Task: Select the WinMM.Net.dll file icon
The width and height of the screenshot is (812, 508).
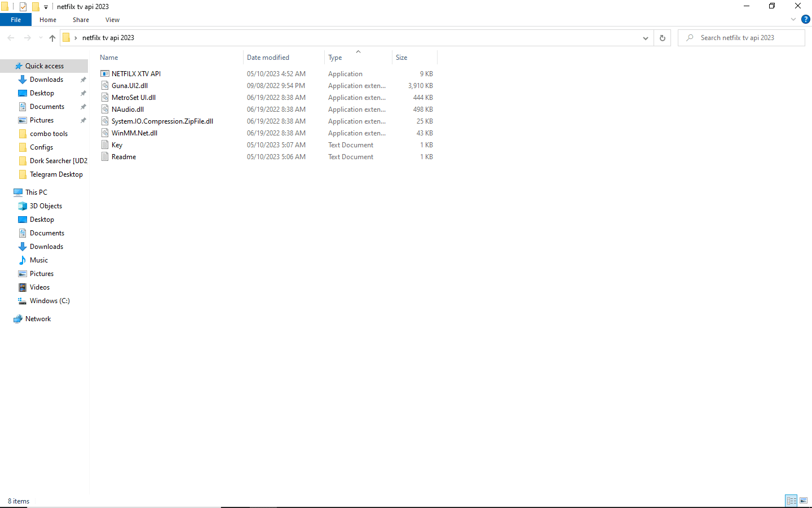Action: point(105,133)
